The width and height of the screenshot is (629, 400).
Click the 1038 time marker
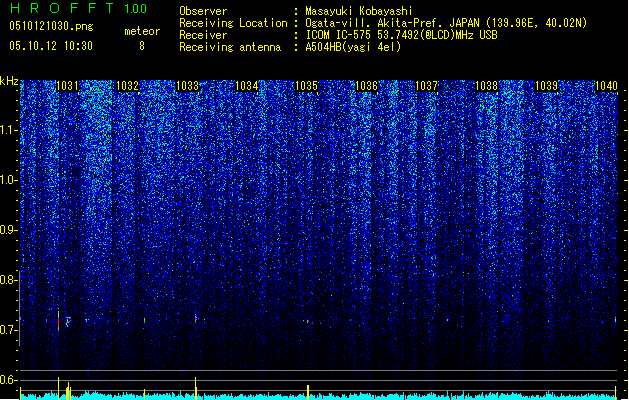(486, 86)
